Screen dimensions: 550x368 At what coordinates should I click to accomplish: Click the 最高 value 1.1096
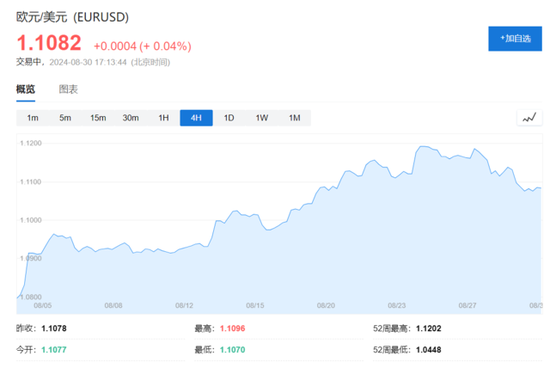pos(233,328)
